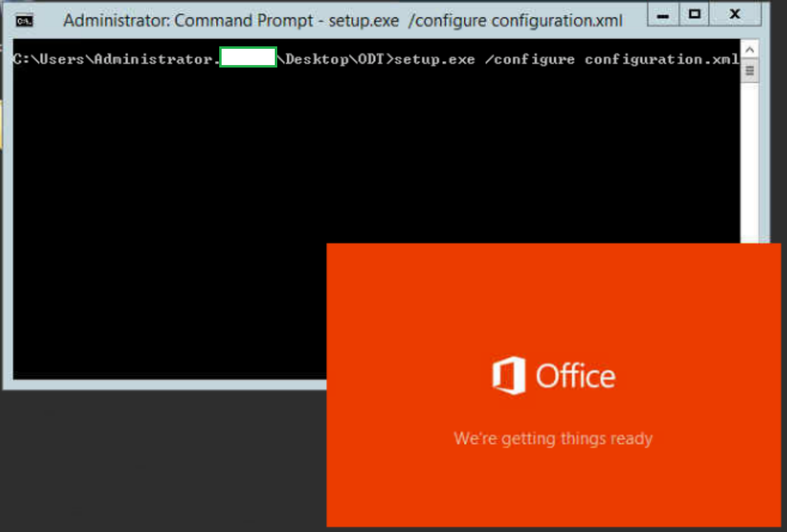Click the Office installation splash screen

click(553, 386)
